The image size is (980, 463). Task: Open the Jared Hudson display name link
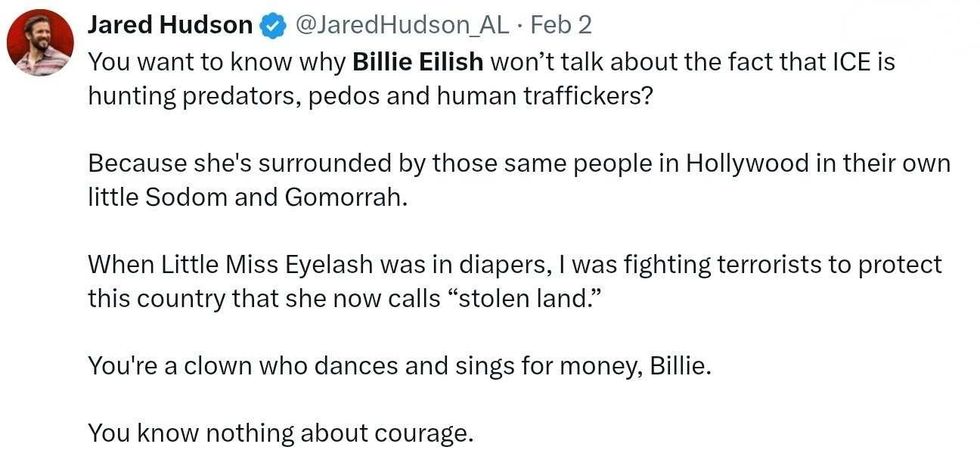170,25
